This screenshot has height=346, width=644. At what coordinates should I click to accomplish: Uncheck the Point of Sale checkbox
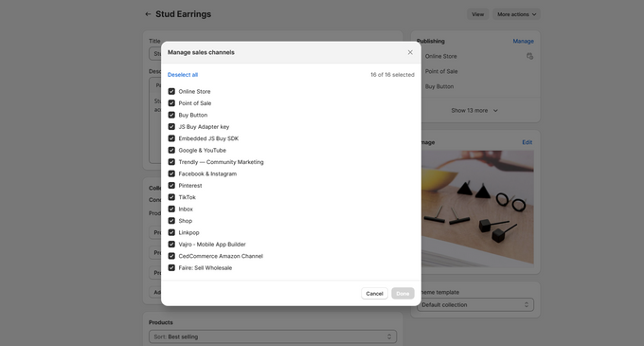171,103
